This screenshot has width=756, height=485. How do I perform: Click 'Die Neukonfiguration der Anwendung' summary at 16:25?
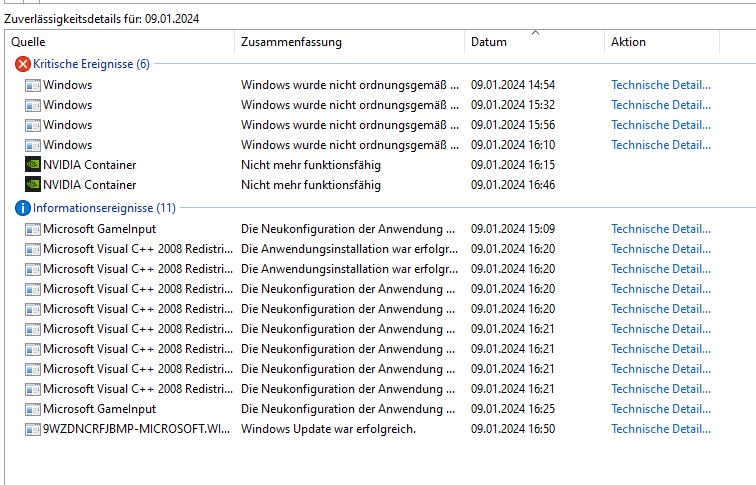pyautogui.click(x=348, y=409)
